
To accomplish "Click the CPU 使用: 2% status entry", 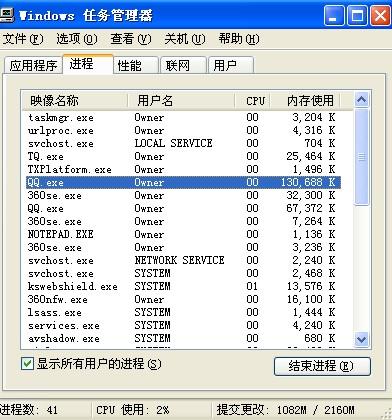I will 133,410.
